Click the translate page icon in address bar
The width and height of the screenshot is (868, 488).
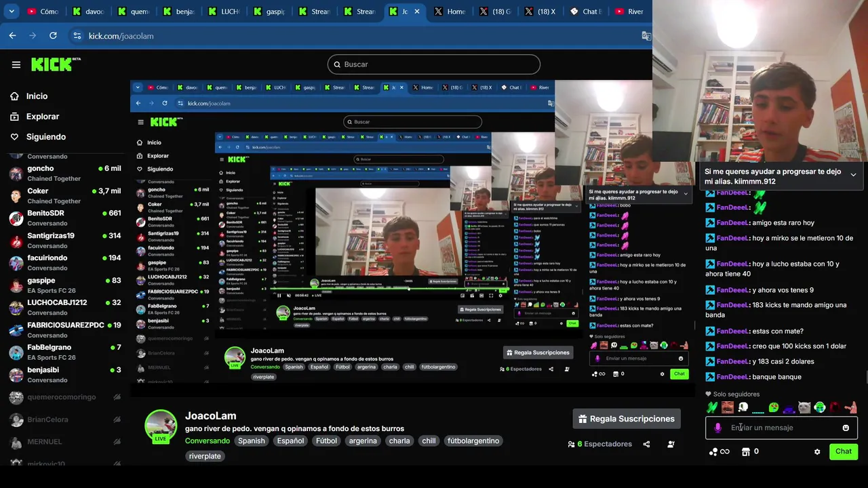[646, 36]
